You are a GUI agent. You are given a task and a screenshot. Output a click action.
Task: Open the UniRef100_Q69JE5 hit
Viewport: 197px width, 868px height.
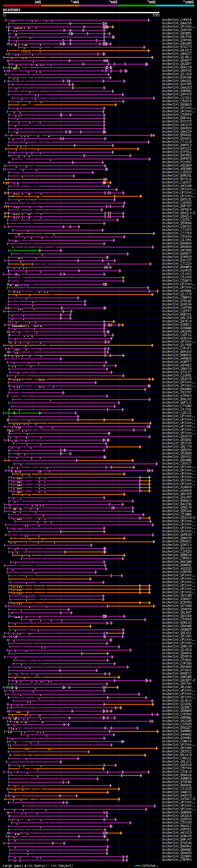(x=177, y=494)
